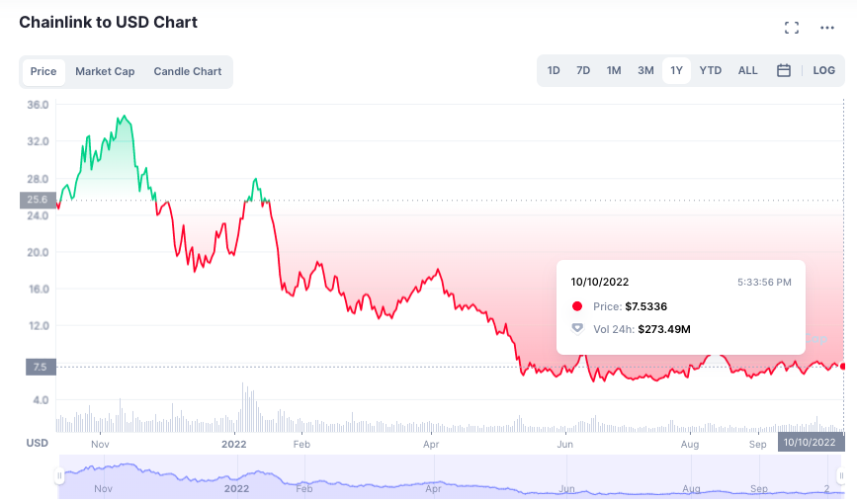This screenshot has height=504, width=857.
Task: Click the red current price point marker
Action: (843, 367)
